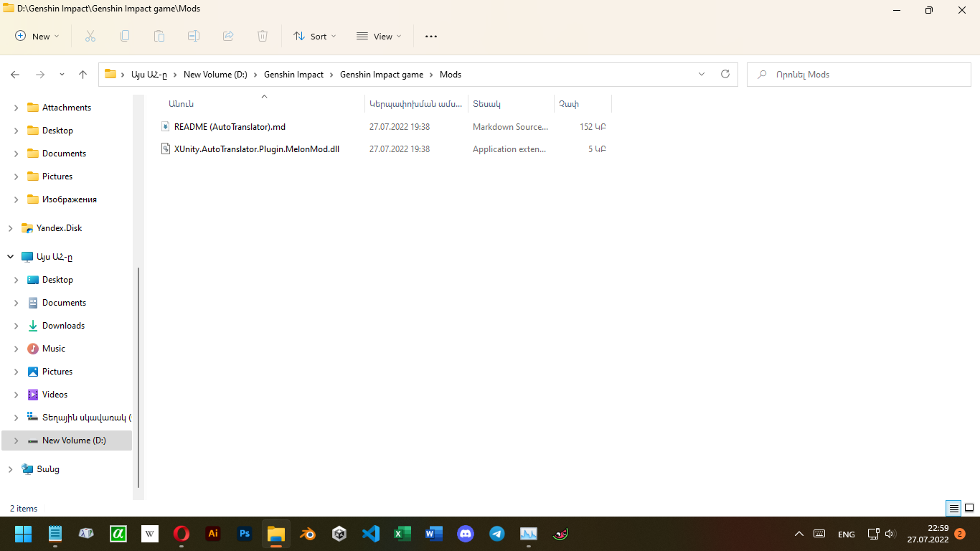Open the address bar history dropdown
The height and width of the screenshot is (551, 980).
coord(702,75)
